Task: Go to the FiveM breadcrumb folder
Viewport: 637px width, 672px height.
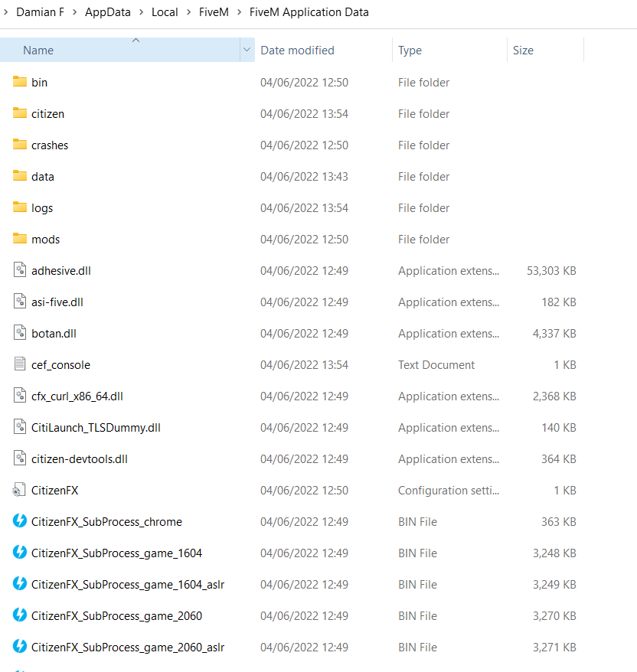Action: pos(214,12)
